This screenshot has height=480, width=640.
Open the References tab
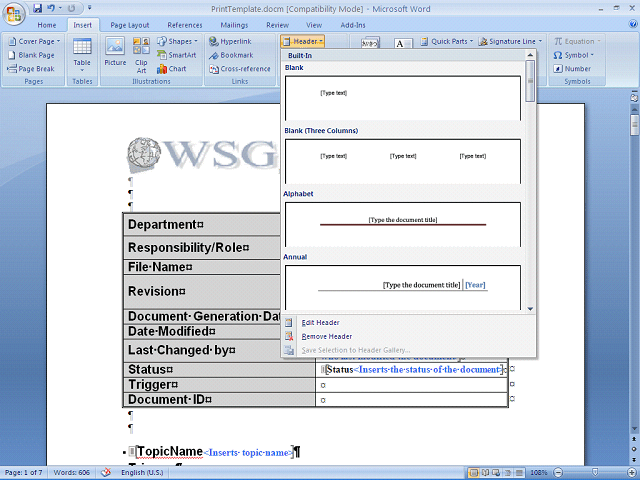[185, 25]
